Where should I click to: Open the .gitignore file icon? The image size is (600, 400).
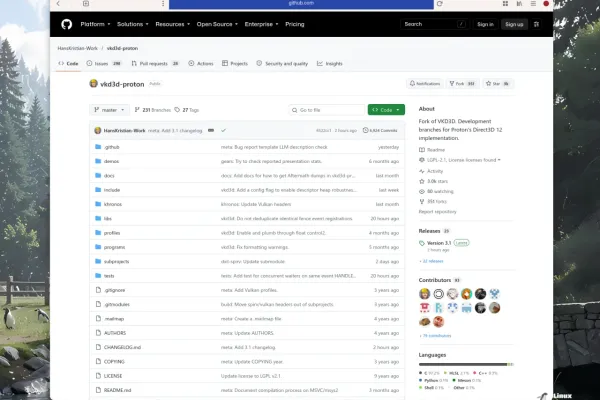98,290
